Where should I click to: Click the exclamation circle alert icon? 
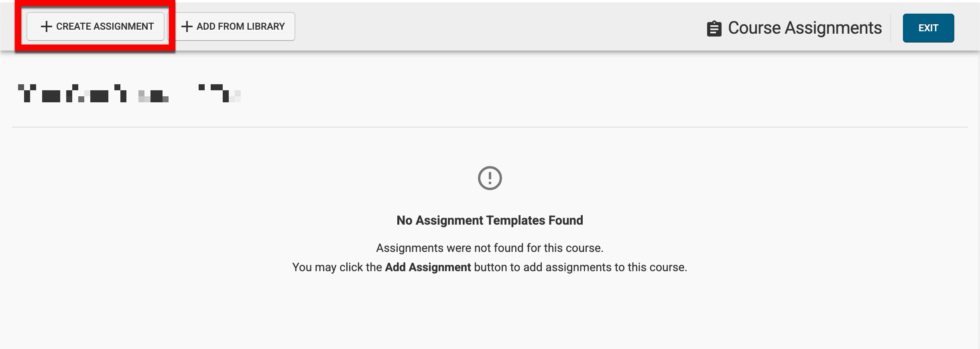tap(490, 178)
